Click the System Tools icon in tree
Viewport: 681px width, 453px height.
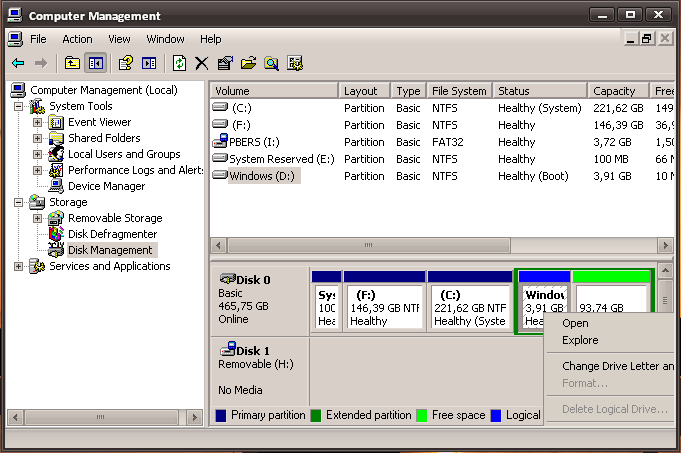coord(37,106)
